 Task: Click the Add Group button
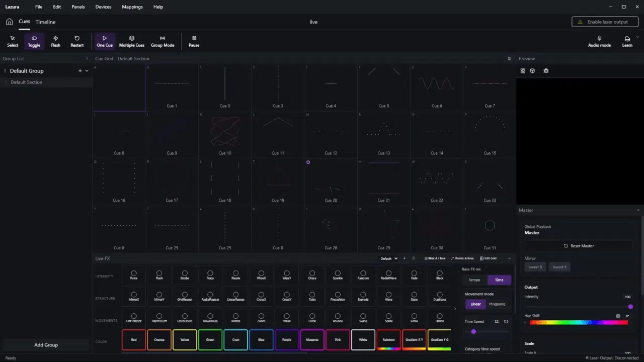coord(46,345)
